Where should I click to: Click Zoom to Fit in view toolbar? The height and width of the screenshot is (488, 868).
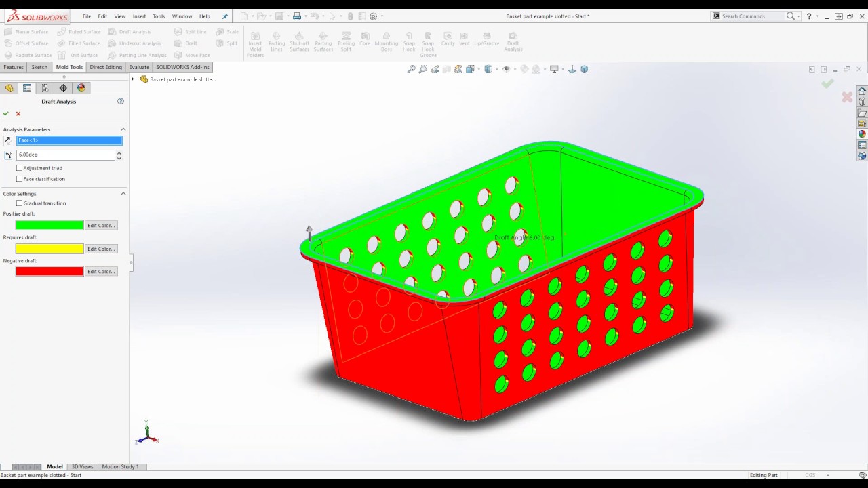coord(411,69)
